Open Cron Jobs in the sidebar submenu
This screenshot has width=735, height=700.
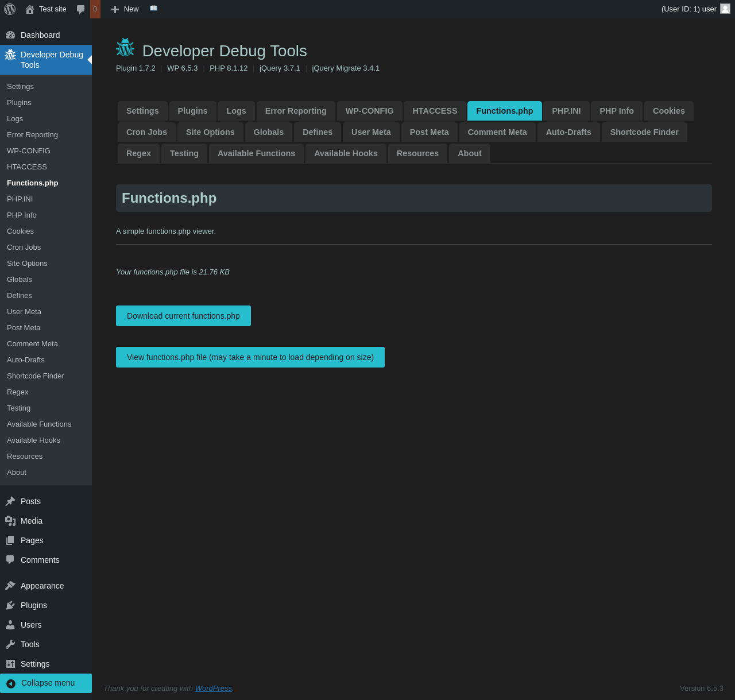(24, 247)
